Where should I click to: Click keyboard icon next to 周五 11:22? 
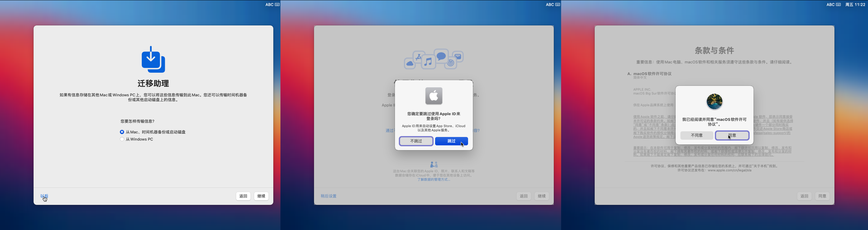(838, 4)
